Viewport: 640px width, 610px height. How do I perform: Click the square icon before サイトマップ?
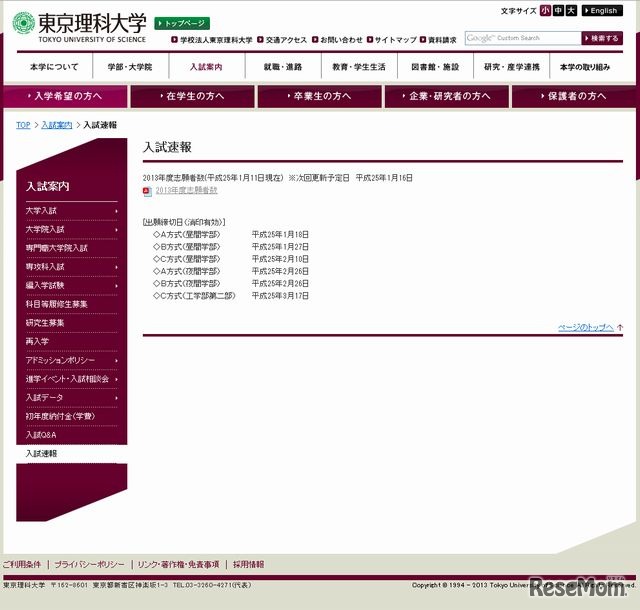370,40
